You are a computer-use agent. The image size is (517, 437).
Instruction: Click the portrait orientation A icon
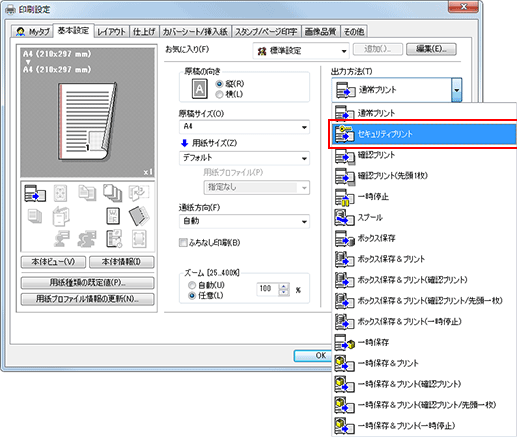(x=199, y=89)
